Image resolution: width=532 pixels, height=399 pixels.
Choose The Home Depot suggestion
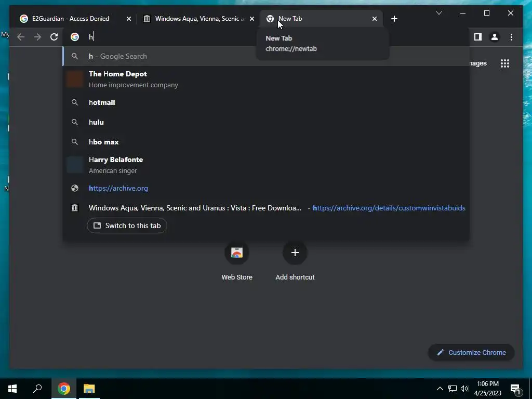coord(266,79)
